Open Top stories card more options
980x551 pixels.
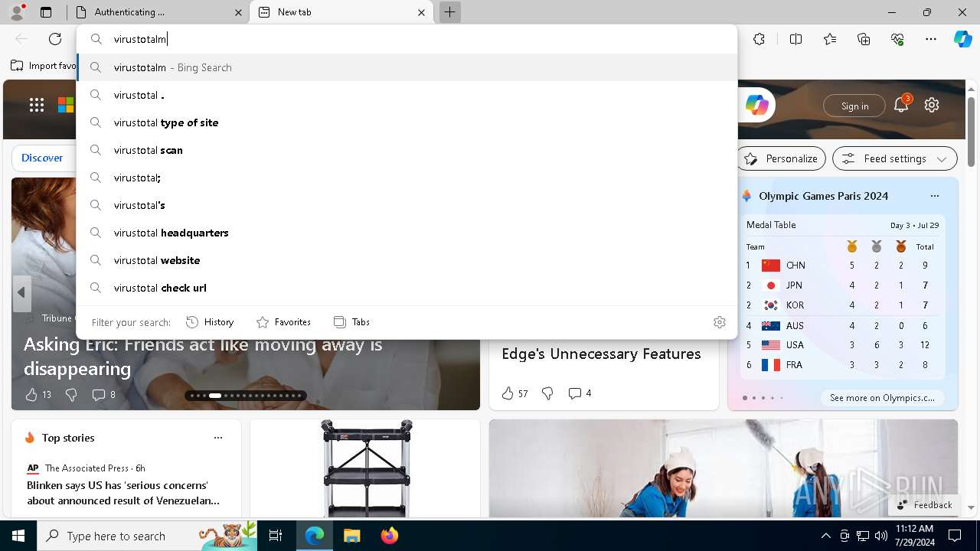click(218, 438)
